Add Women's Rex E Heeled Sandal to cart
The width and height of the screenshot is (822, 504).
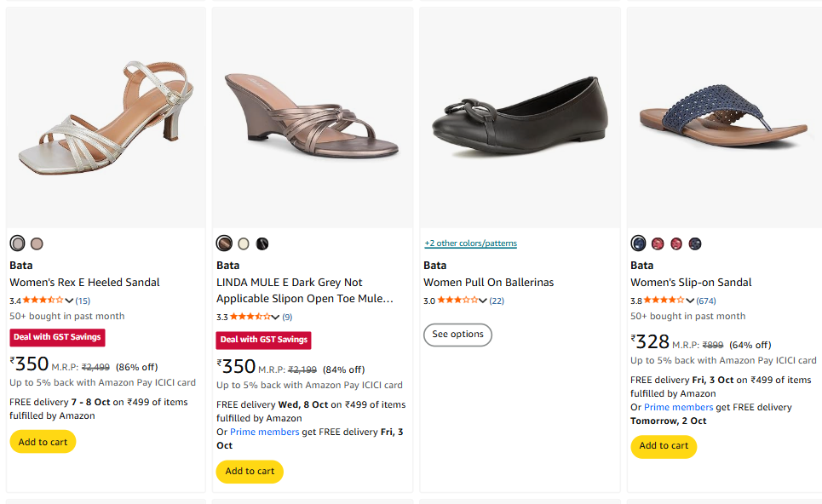click(43, 442)
